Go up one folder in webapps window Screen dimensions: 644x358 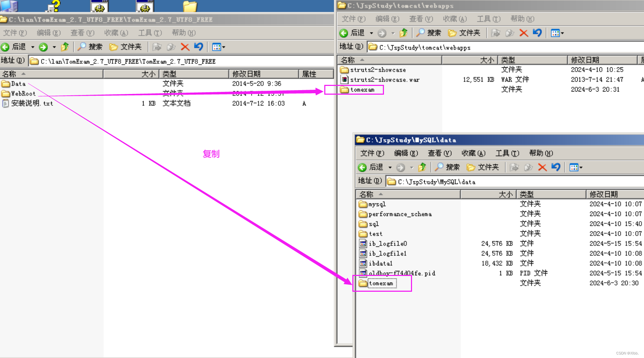pos(404,33)
